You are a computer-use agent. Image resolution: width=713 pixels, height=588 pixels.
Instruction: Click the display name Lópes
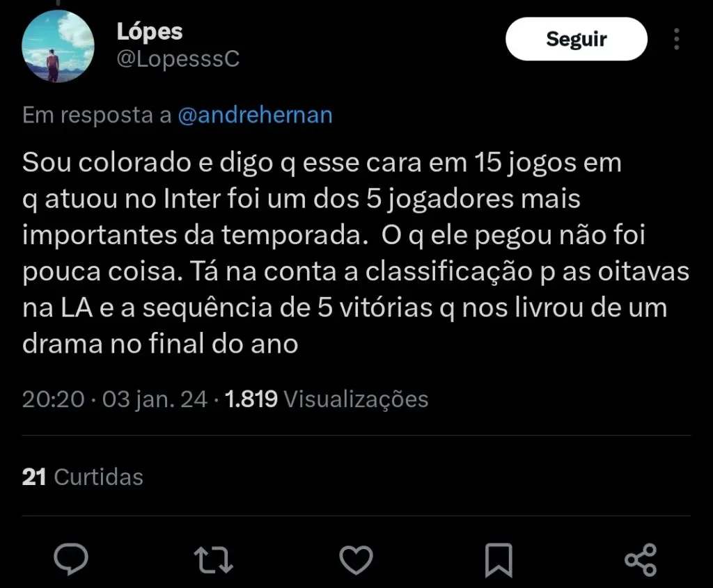(149, 31)
